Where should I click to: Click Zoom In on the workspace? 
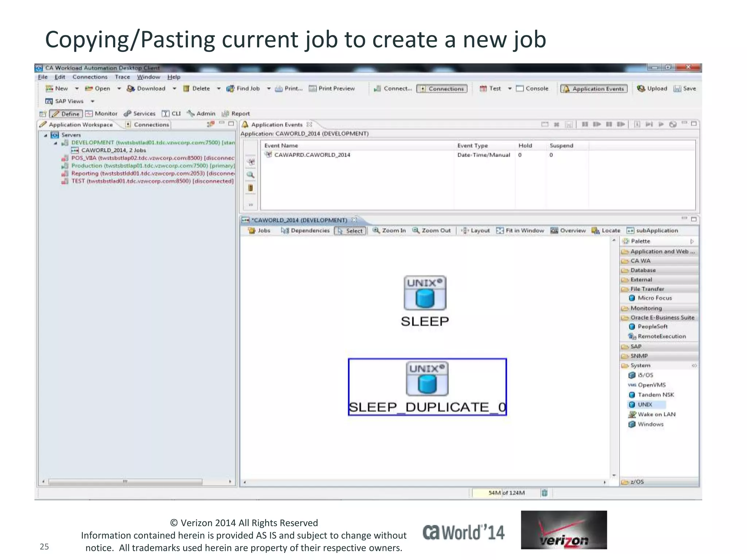click(389, 230)
